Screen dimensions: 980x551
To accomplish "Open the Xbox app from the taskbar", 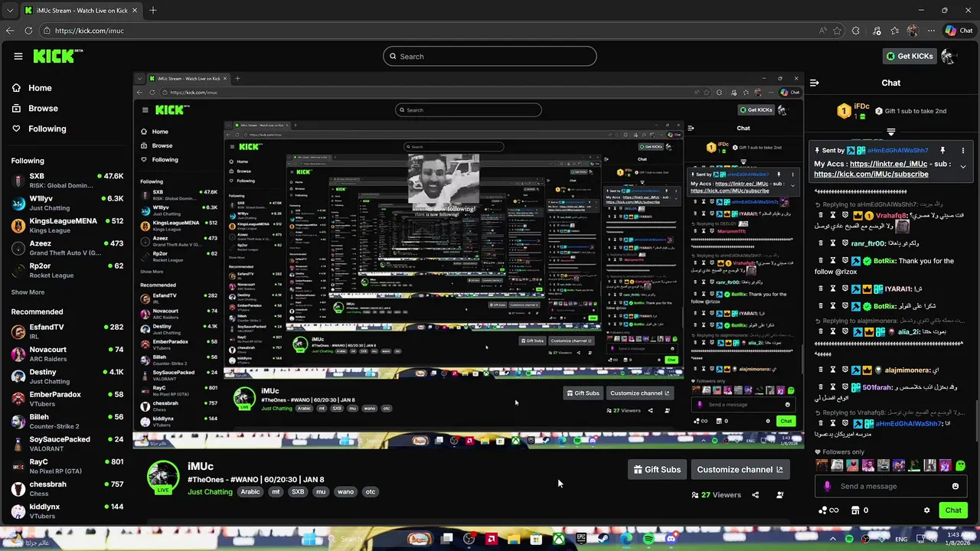I will click(x=560, y=539).
